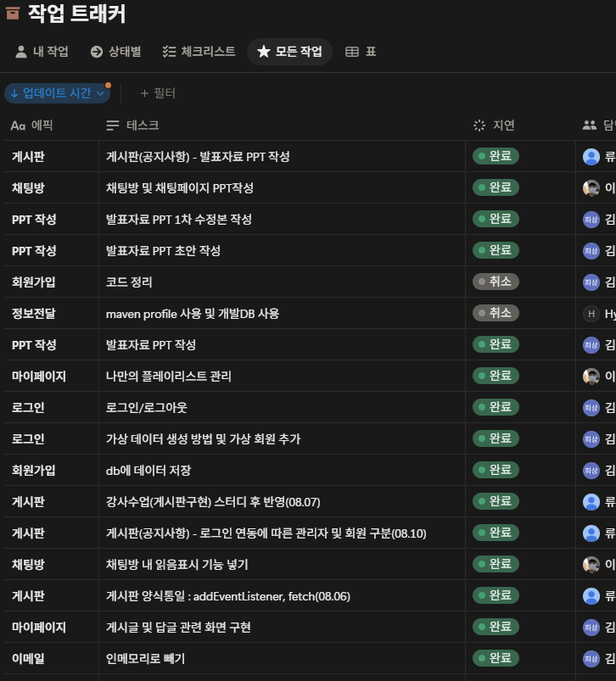Open task 게시판(공지사항) - 로그인 연동에 따른 관리자 및 회원 구분(08.10)

(266, 533)
